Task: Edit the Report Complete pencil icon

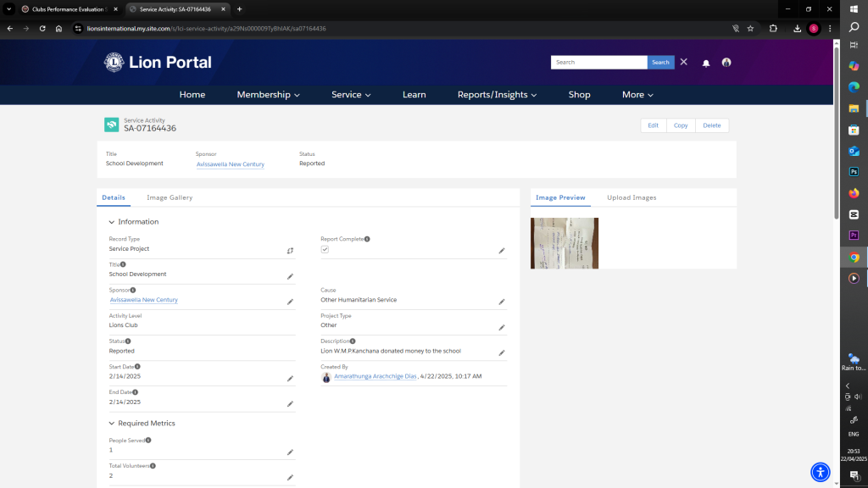Action: coord(502,251)
